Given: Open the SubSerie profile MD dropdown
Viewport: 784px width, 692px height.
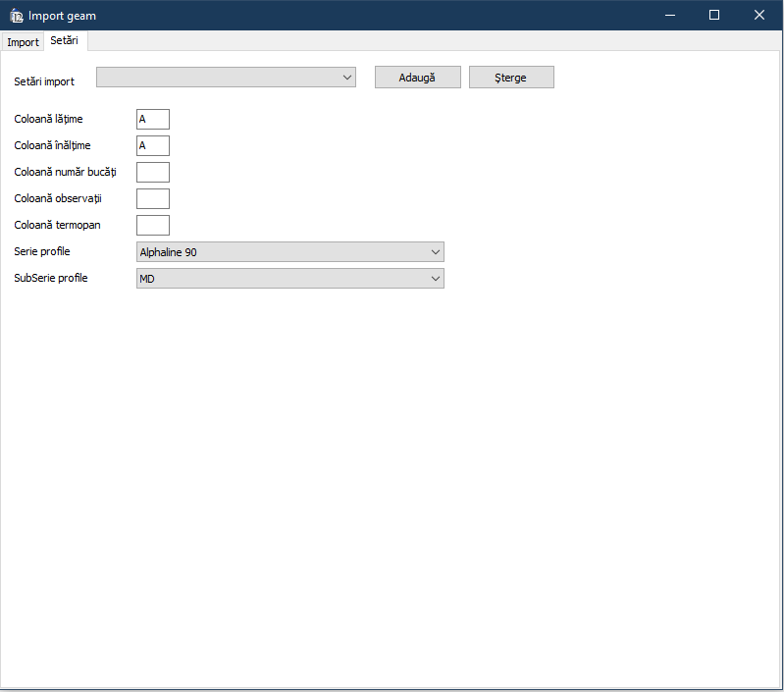Looking at the screenshot, I should click(289, 279).
